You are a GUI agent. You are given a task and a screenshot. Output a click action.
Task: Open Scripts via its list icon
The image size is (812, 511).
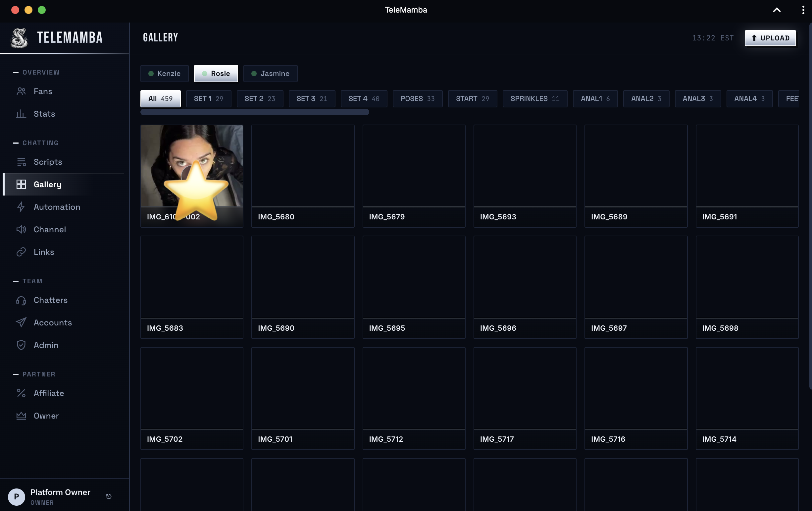21,162
